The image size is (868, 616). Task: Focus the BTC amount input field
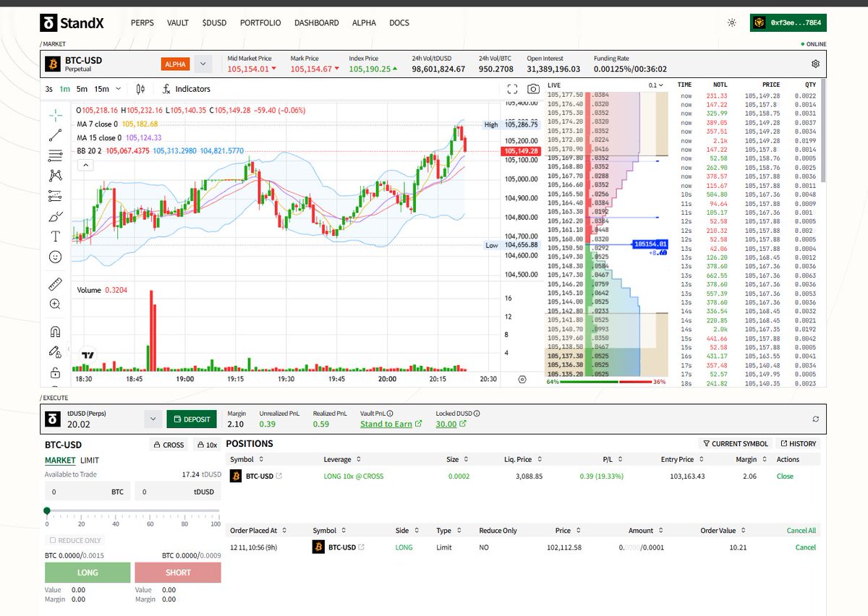pyautogui.click(x=88, y=492)
